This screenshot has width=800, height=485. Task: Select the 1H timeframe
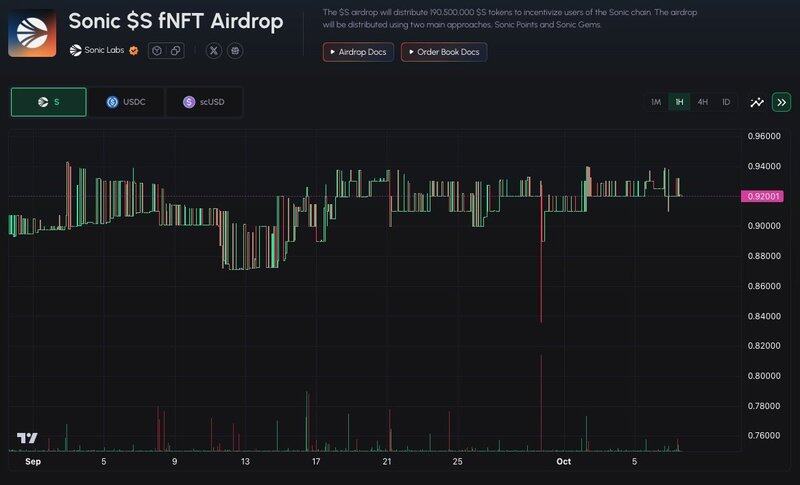(x=679, y=102)
